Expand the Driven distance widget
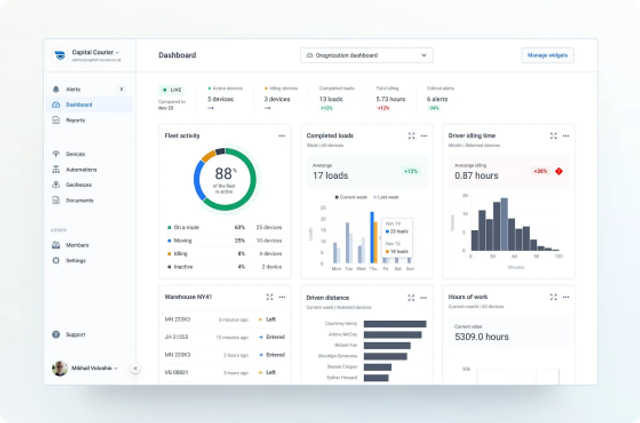 (411, 298)
